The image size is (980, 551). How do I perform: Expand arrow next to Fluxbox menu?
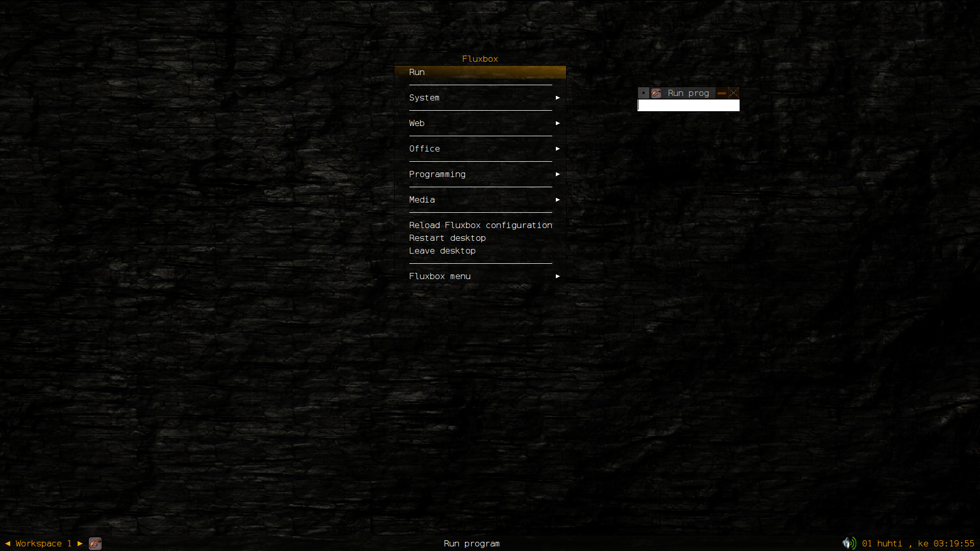click(x=557, y=276)
